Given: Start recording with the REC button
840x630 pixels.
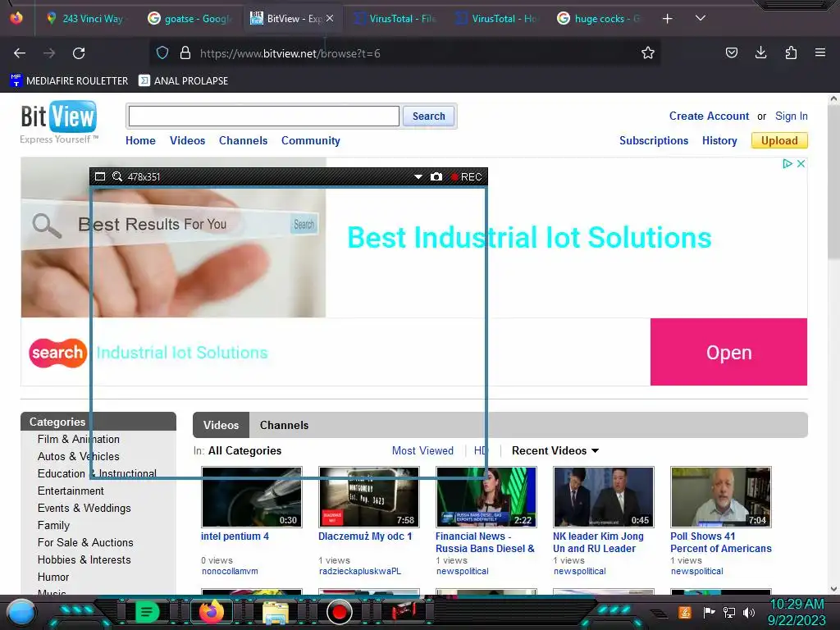Looking at the screenshot, I should point(466,177).
